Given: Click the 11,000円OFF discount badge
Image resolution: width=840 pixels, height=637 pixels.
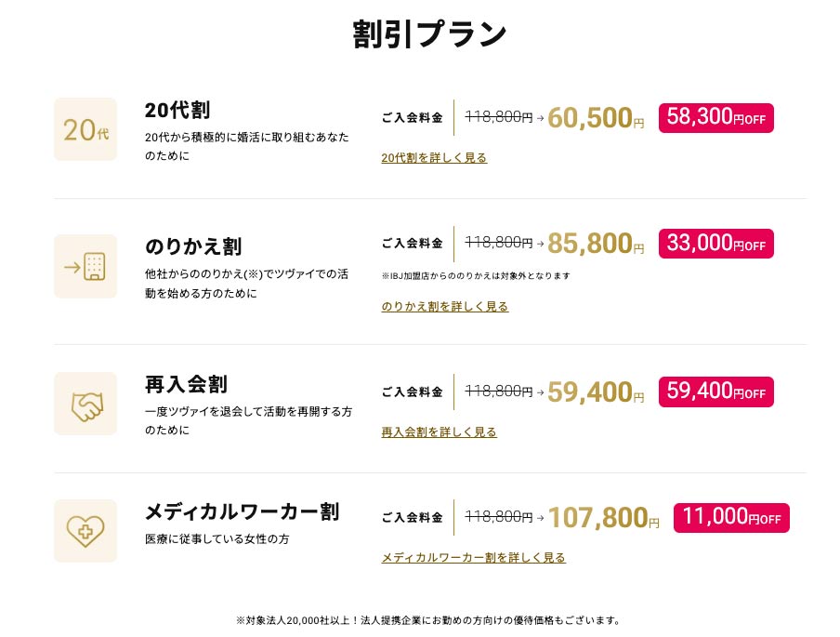Looking at the screenshot, I should click(730, 517).
